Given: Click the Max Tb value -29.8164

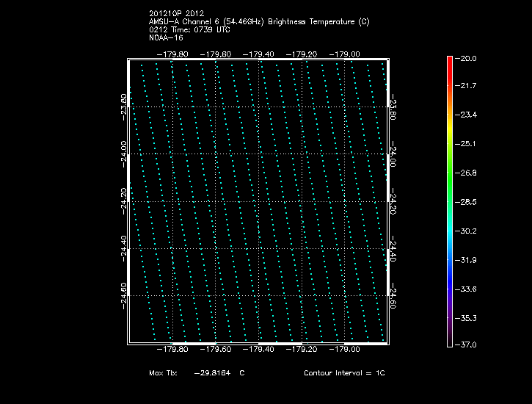Looking at the screenshot, I should [212, 373].
